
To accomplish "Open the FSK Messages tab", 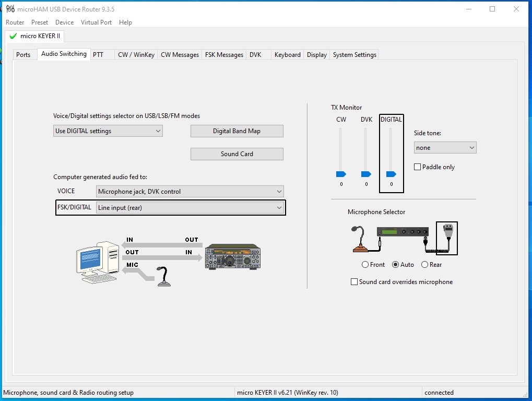I will [x=224, y=55].
